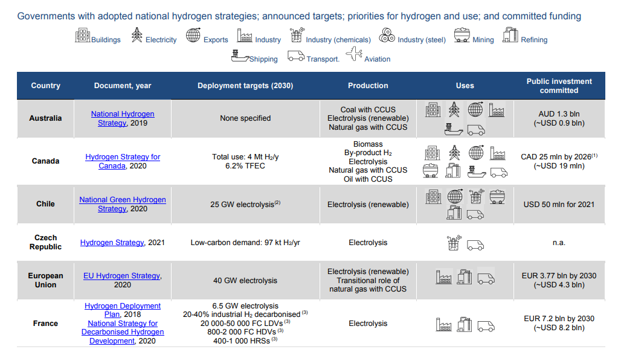The width and height of the screenshot is (618, 364).
Task: Click the refining icon in France's row
Action: coord(465,324)
